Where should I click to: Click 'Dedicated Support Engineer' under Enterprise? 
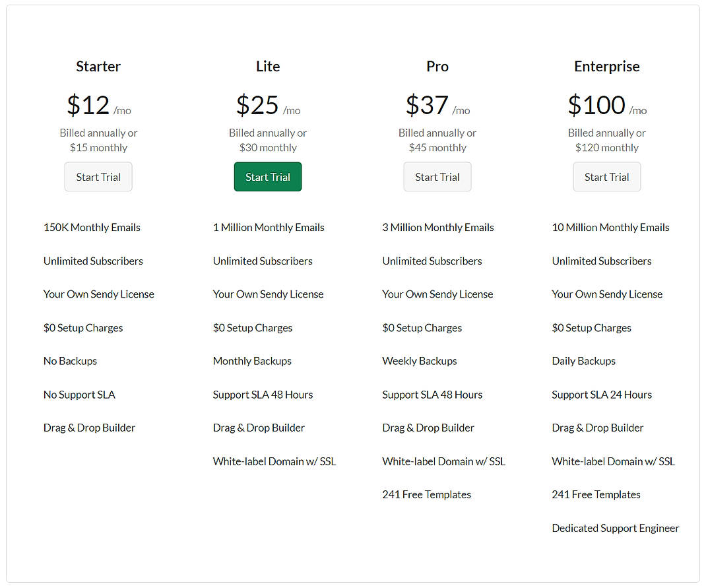coord(615,528)
